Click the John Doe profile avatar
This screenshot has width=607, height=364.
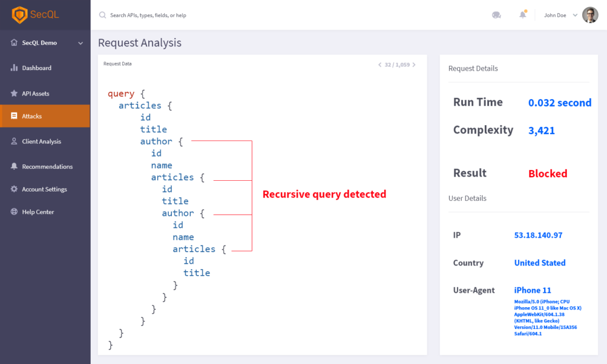(x=590, y=15)
